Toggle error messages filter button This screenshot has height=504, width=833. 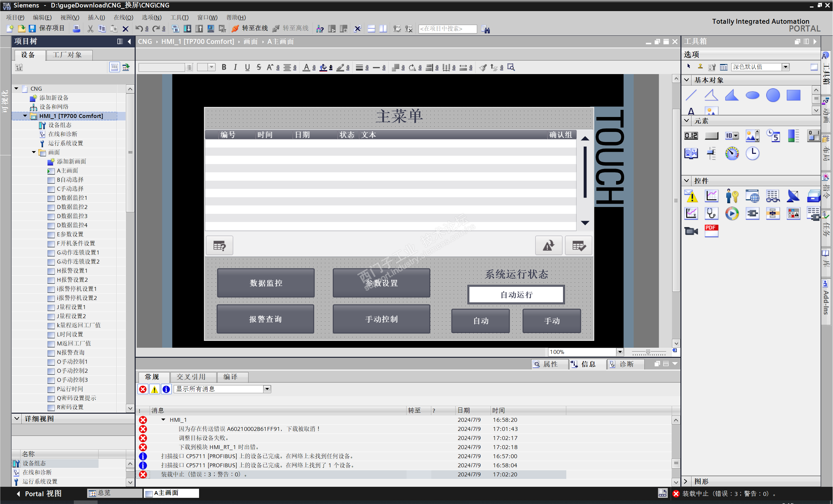143,389
